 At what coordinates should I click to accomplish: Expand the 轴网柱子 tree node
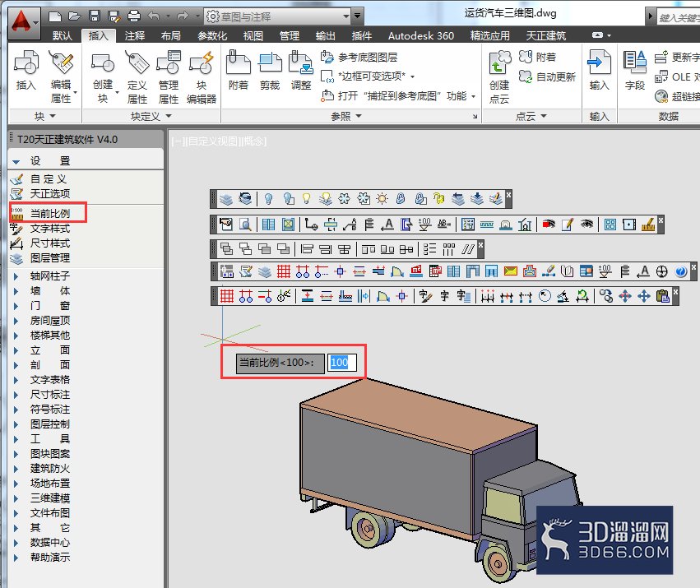pyautogui.click(x=16, y=276)
